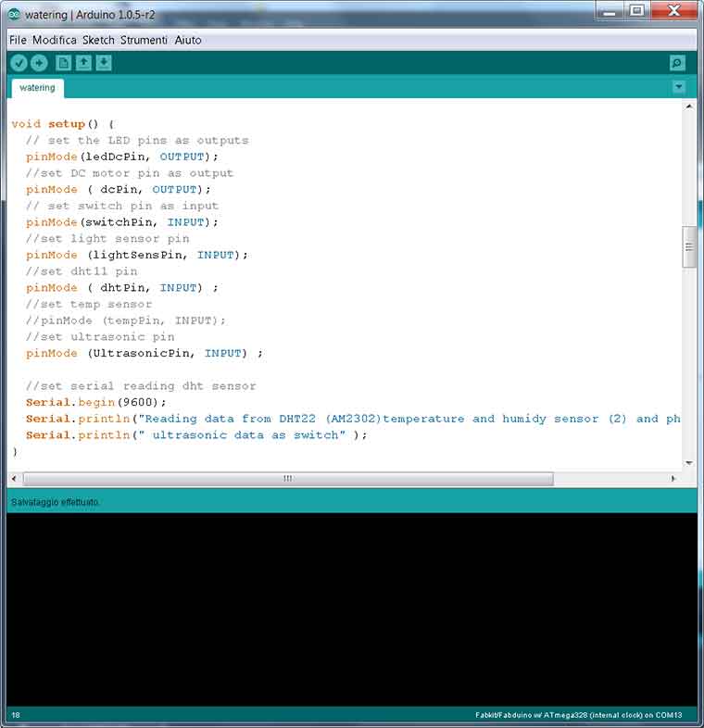
Task: Click the Upload arrow button
Action: pyautogui.click(x=39, y=63)
